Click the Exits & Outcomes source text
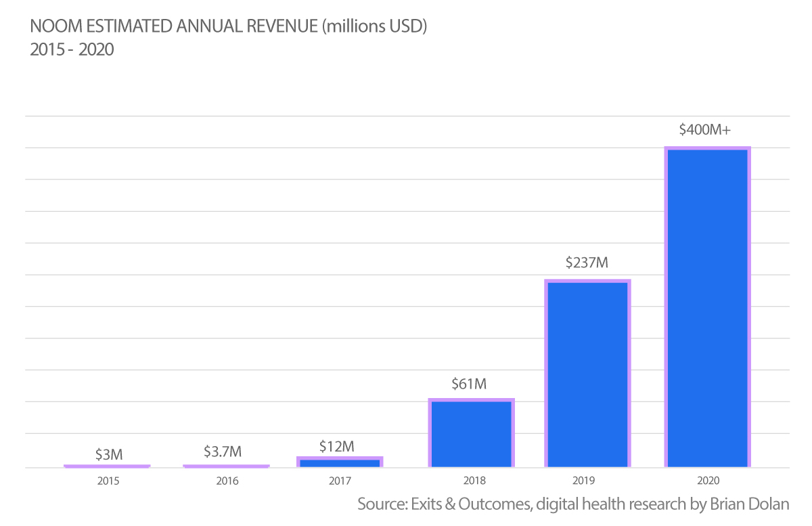 [573, 504]
